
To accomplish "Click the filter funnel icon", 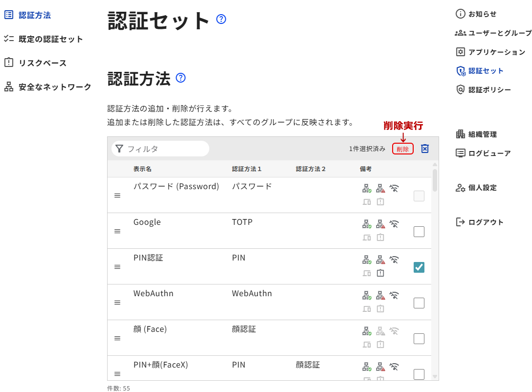I will click(119, 149).
